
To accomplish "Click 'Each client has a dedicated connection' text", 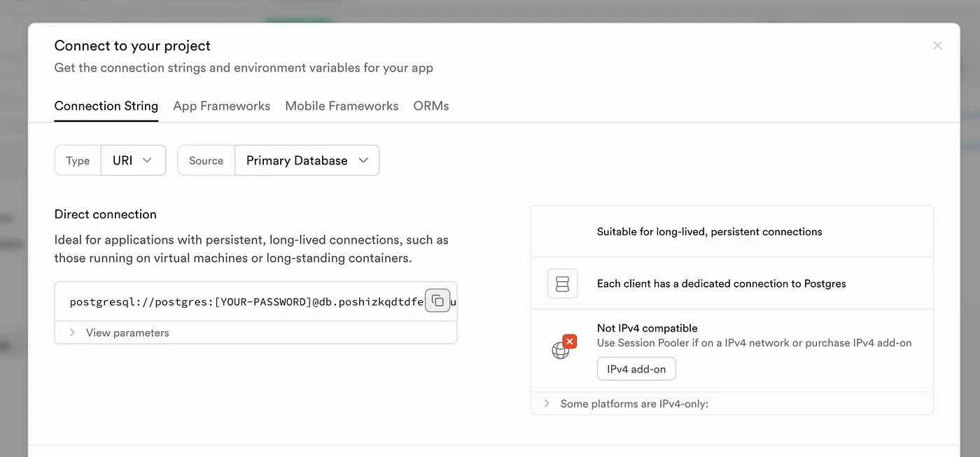I will click(721, 283).
